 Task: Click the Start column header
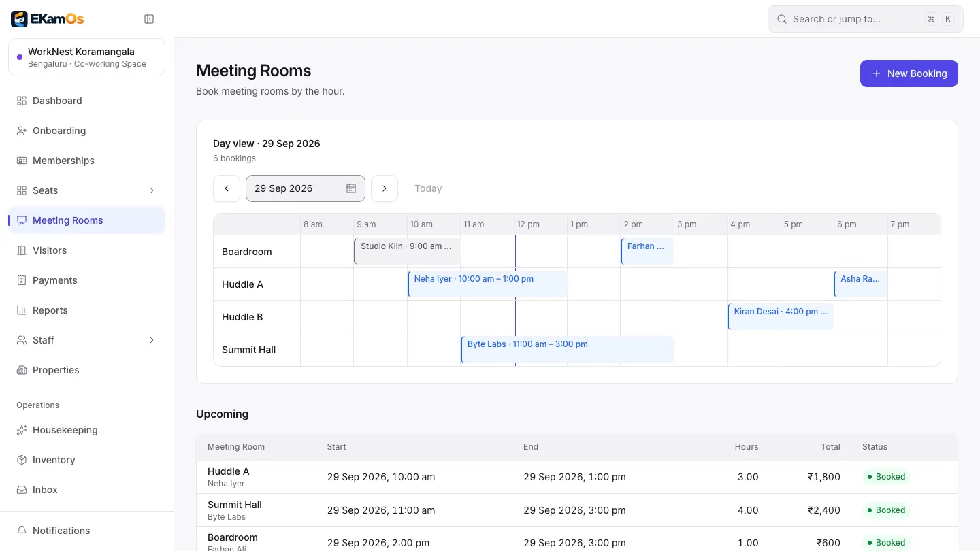337,447
